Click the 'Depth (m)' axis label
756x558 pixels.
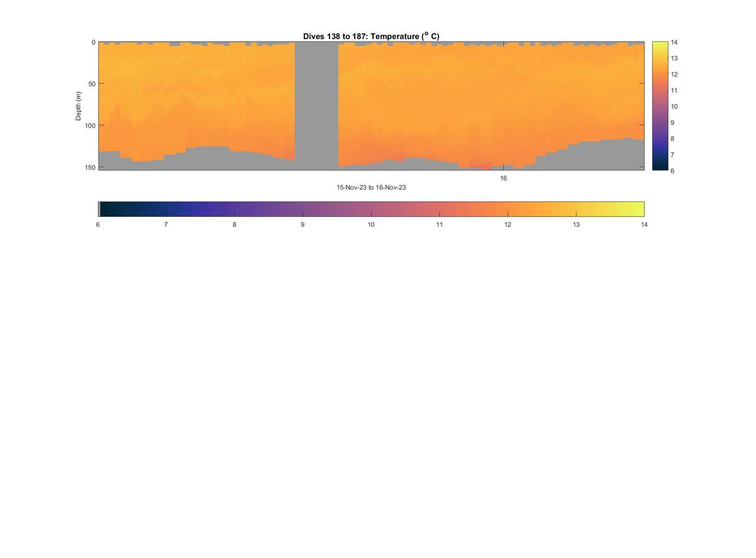(x=79, y=106)
